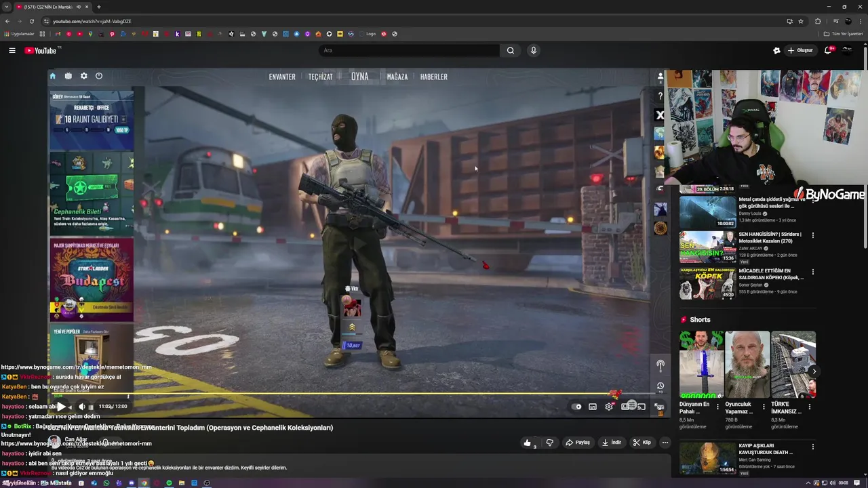868x488 pixels.
Task: Show next Shorts with arrow chevron
Action: [814, 371]
